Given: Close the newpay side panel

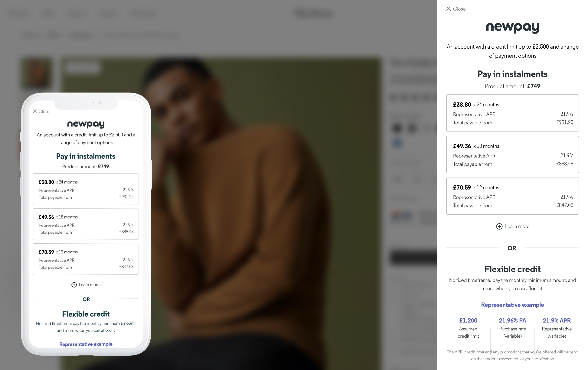Looking at the screenshot, I should (x=456, y=9).
